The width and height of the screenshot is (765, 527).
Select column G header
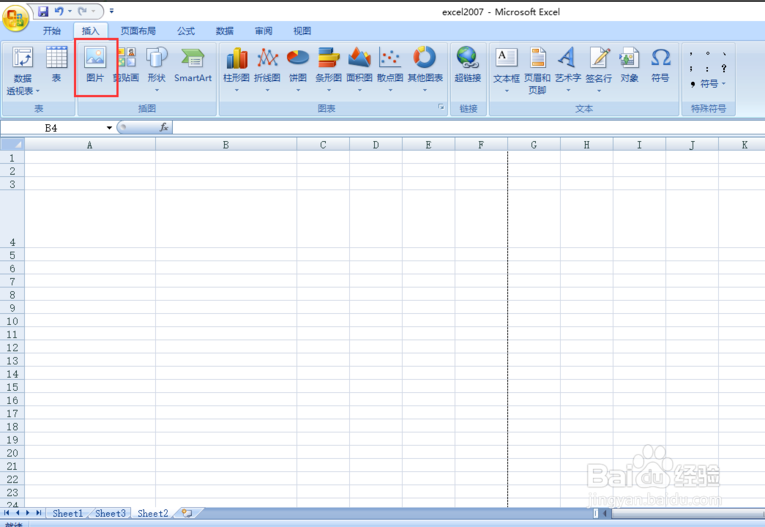[534, 145]
